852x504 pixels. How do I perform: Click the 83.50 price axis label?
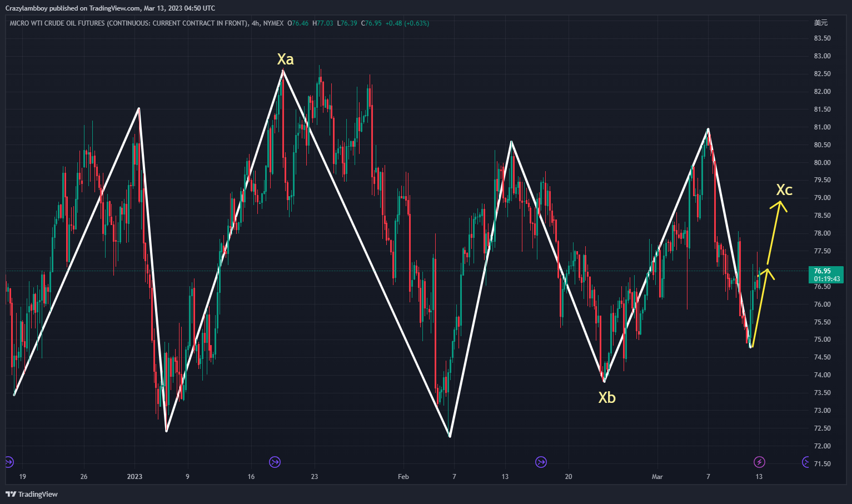(823, 38)
